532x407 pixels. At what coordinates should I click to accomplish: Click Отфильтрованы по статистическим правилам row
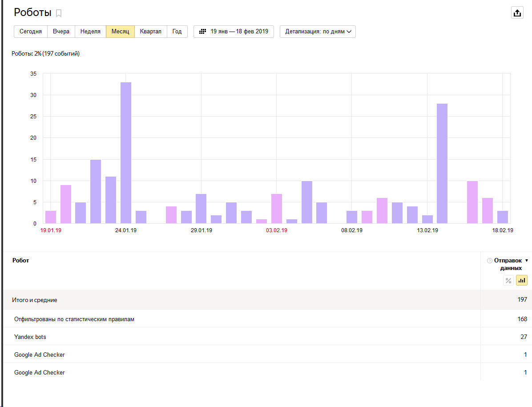[74, 319]
